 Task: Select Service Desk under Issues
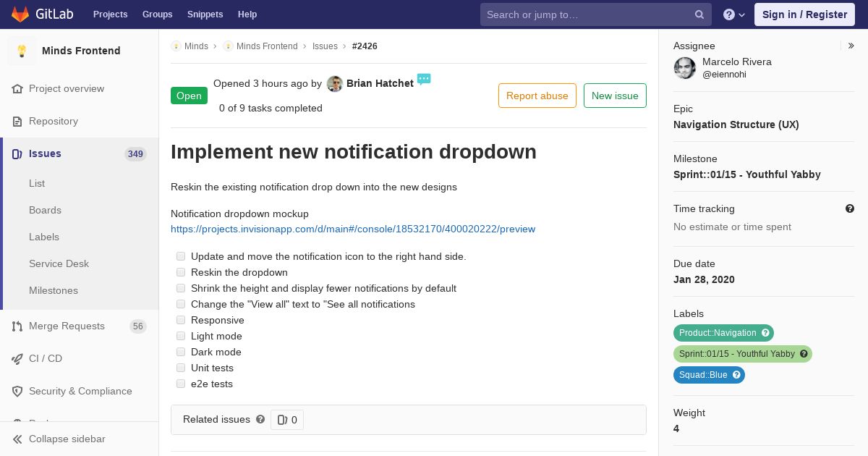click(59, 264)
